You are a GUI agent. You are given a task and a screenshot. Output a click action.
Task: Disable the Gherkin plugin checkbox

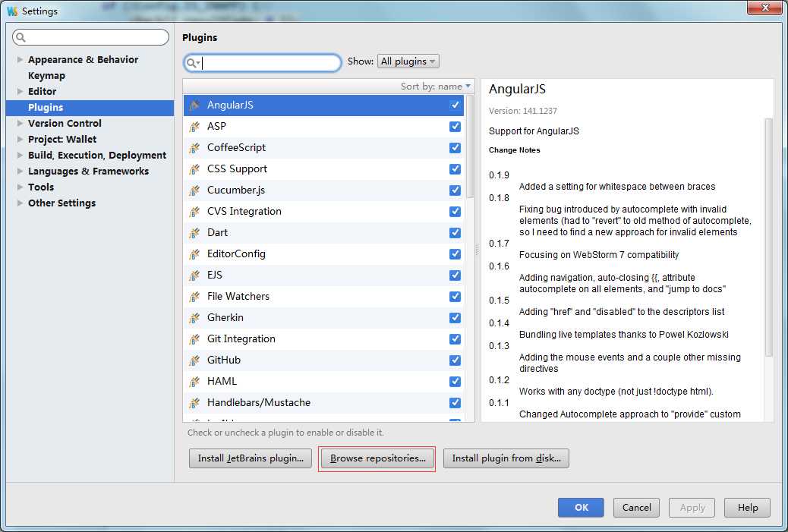click(x=455, y=318)
